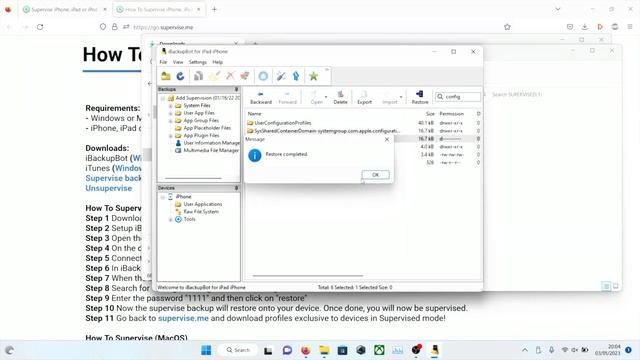Expand the App Plugin Files tree node
The height and width of the screenshot is (360, 640).
[x=171, y=136]
